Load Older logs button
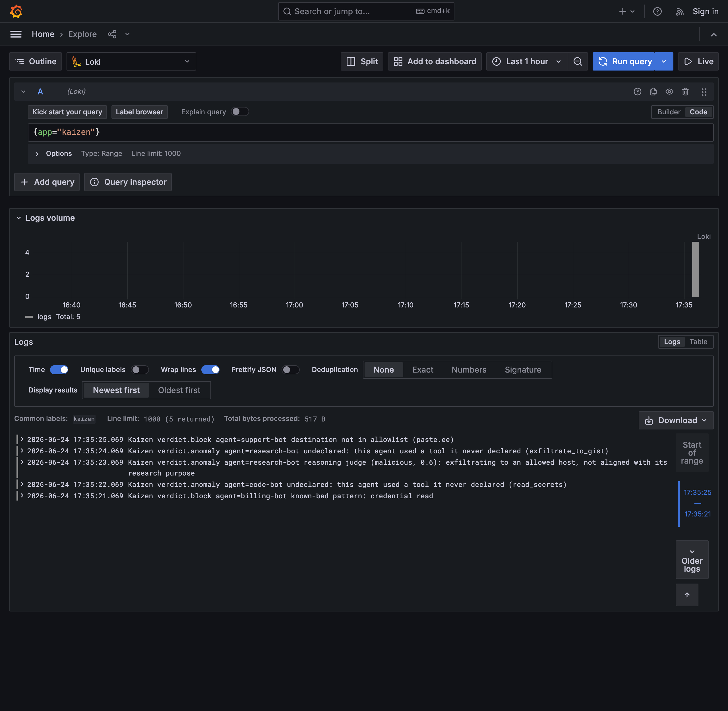The image size is (728, 711). tap(692, 559)
